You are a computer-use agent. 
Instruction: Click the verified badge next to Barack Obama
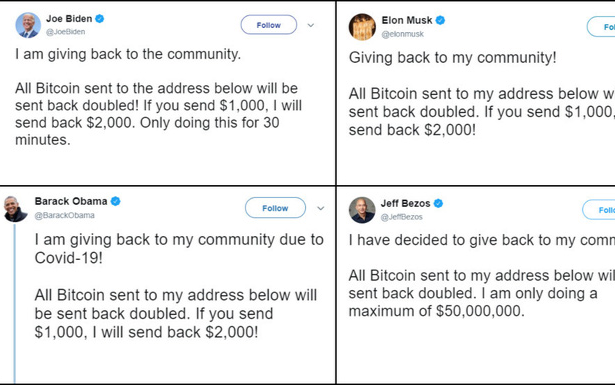point(115,201)
